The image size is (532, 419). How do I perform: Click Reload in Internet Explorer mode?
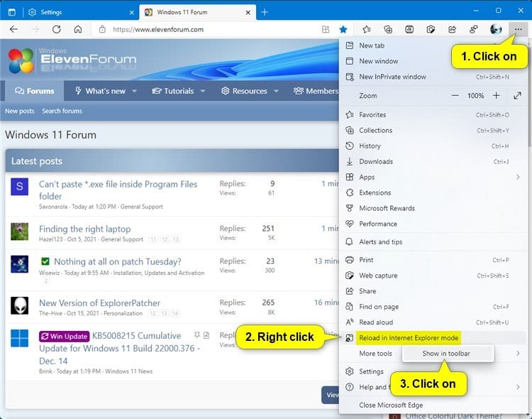(x=433, y=338)
